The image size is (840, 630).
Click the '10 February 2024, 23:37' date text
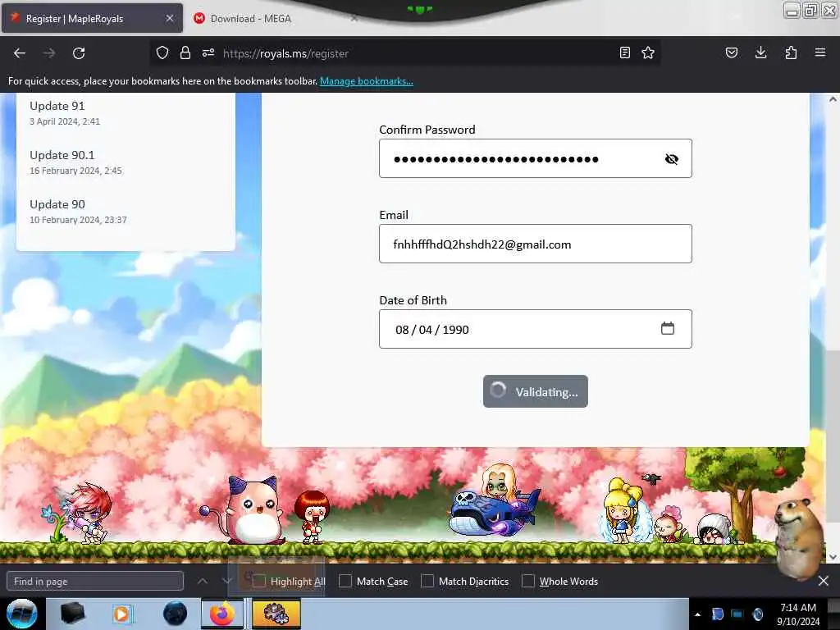click(x=78, y=220)
